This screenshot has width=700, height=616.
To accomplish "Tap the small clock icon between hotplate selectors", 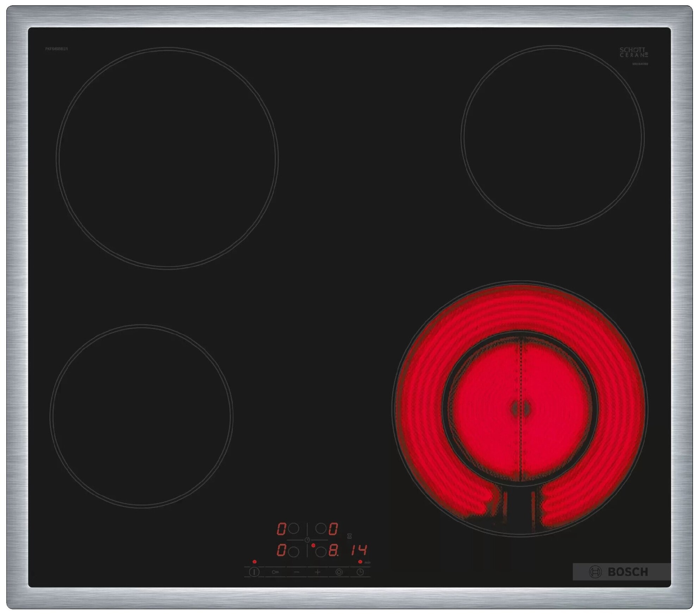I will point(307,540).
